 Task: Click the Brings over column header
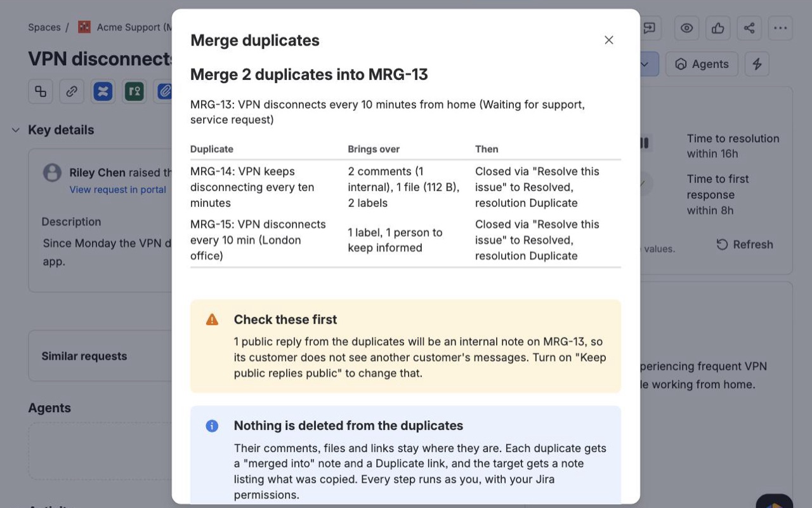[374, 149]
